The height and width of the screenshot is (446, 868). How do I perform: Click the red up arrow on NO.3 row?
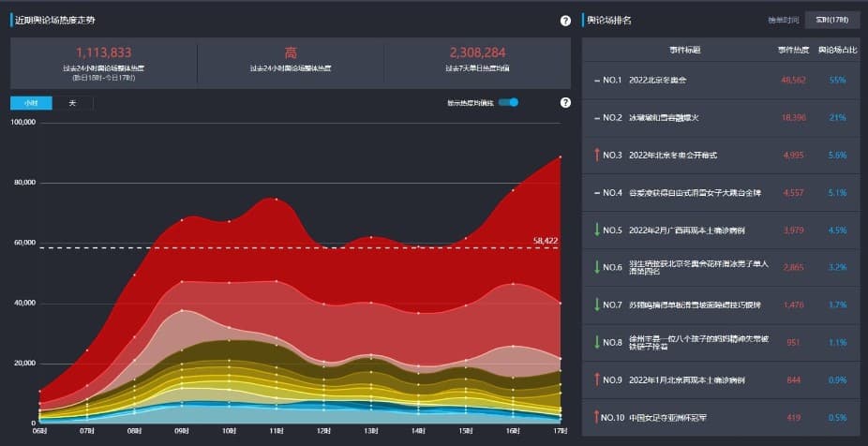coord(597,155)
